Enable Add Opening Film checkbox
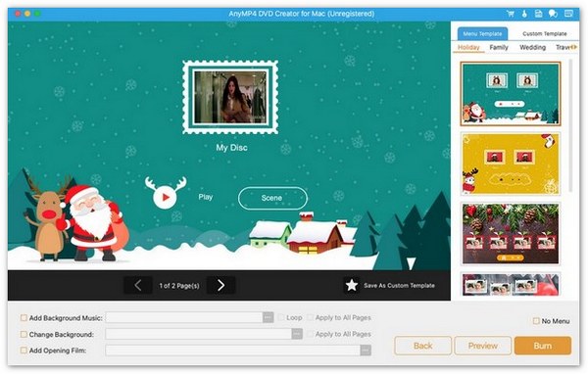The width and height of the screenshot is (588, 374). pos(24,351)
